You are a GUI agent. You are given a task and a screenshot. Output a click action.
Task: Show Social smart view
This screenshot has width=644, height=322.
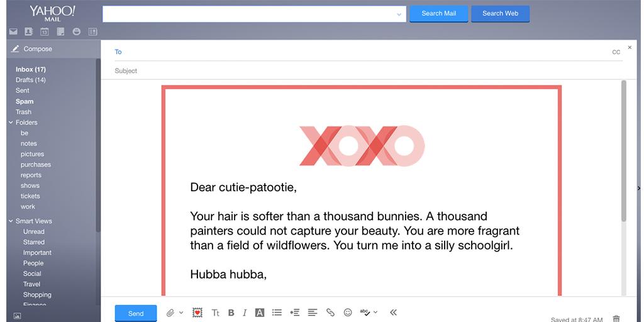point(32,274)
